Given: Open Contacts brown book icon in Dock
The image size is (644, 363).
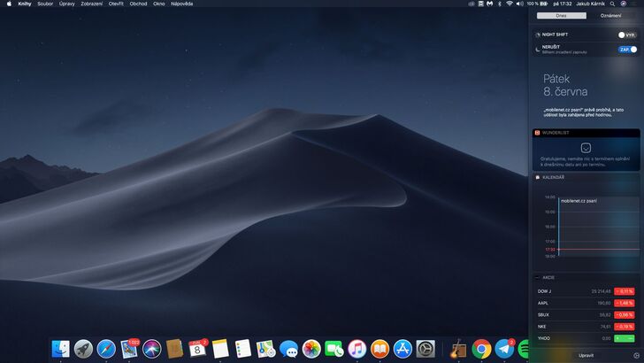Looking at the screenshot, I should pyautogui.click(x=174, y=349).
